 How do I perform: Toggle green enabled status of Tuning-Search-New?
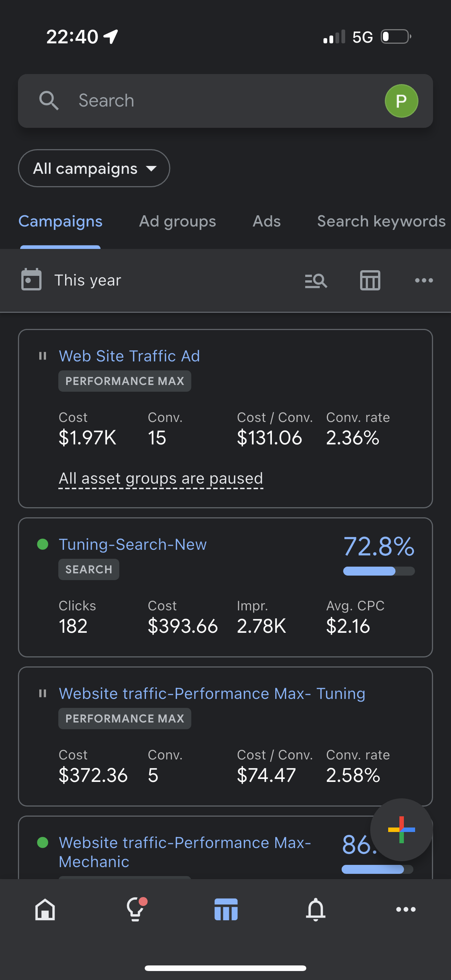43,545
